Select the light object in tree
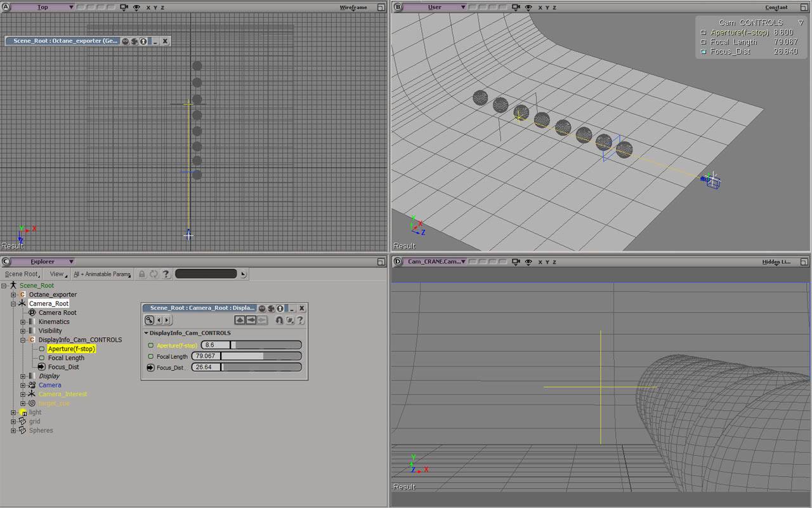Screen dimensions: 812x508 (x=35, y=412)
